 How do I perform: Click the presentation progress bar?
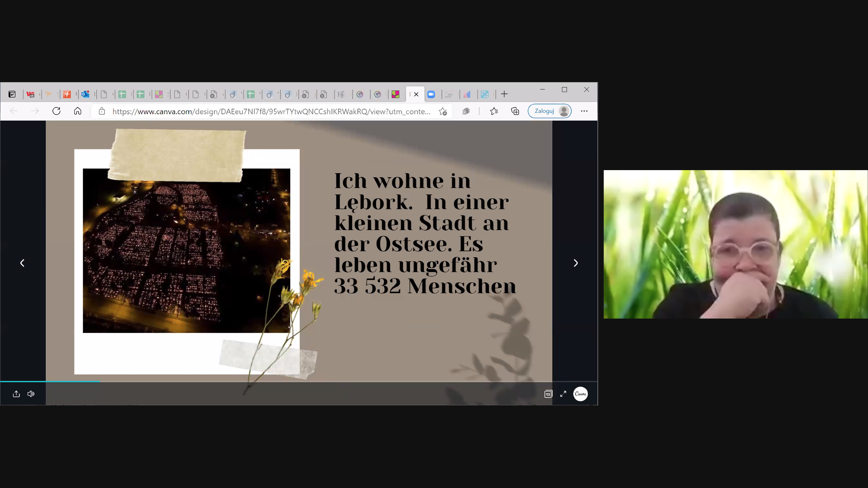[x=299, y=382]
